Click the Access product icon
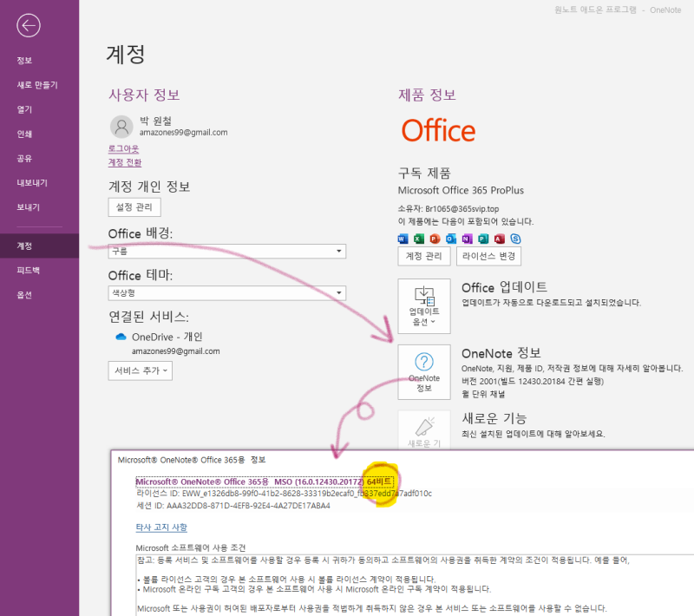Image resolution: width=694 pixels, height=616 pixels. pyautogui.click(x=498, y=237)
